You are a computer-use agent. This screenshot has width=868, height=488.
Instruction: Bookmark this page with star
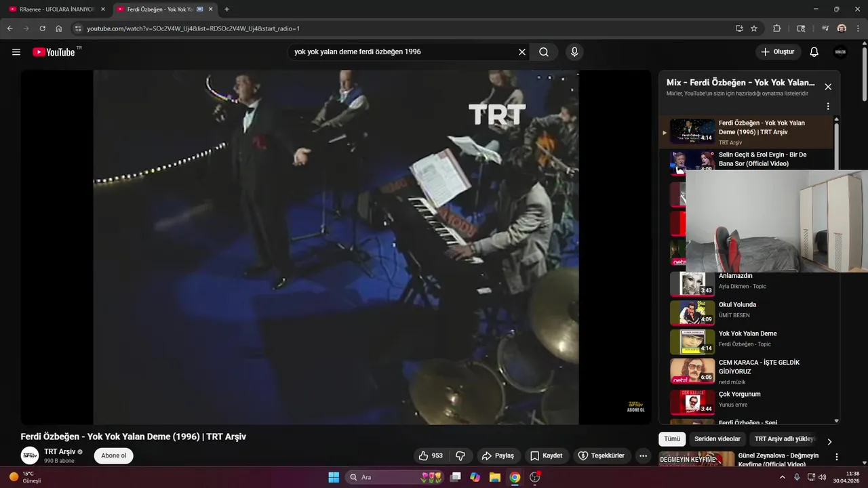point(754,28)
